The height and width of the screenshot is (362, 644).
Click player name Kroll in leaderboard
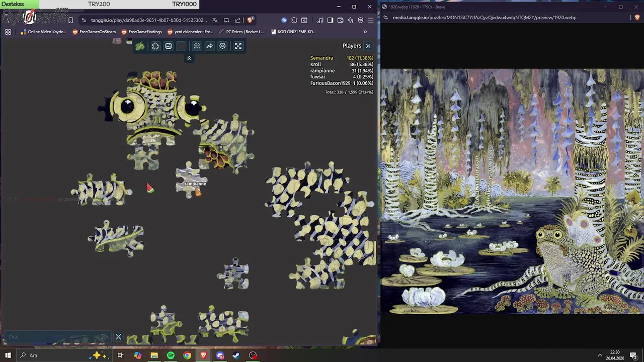point(315,64)
